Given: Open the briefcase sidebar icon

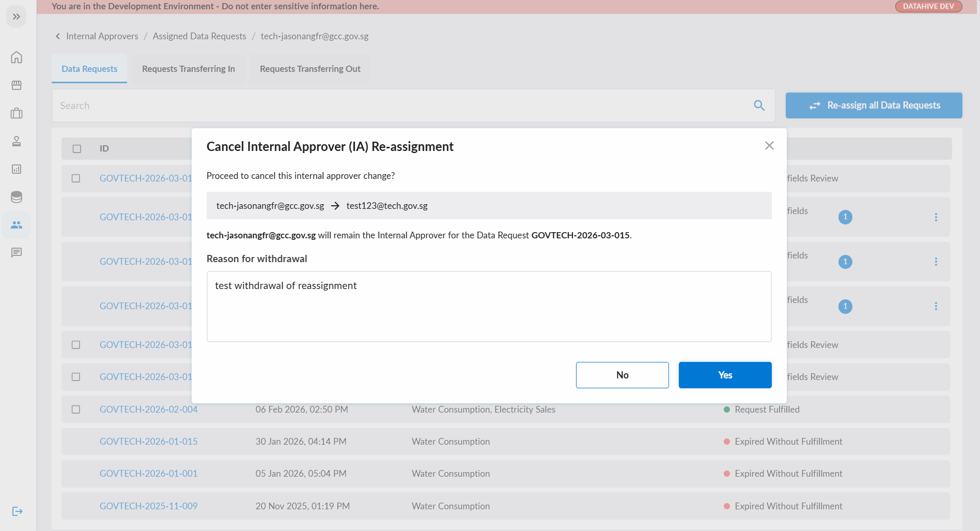Looking at the screenshot, I should click(17, 113).
